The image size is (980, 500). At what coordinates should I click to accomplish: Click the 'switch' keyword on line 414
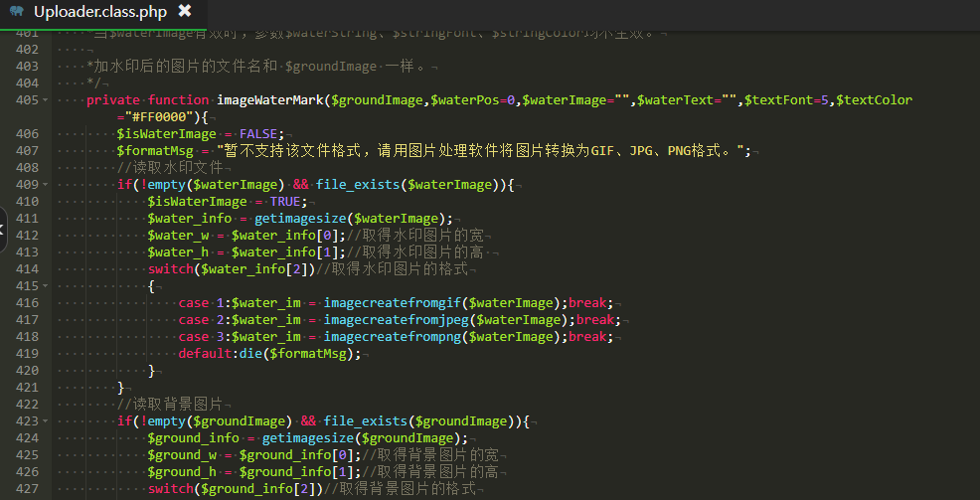pyautogui.click(x=171, y=268)
